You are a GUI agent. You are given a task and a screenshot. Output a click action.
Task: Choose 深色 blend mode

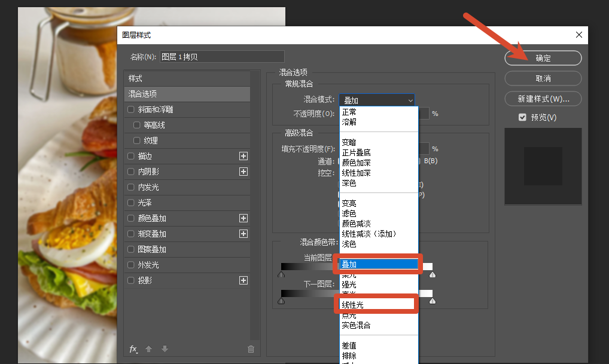[379, 183]
